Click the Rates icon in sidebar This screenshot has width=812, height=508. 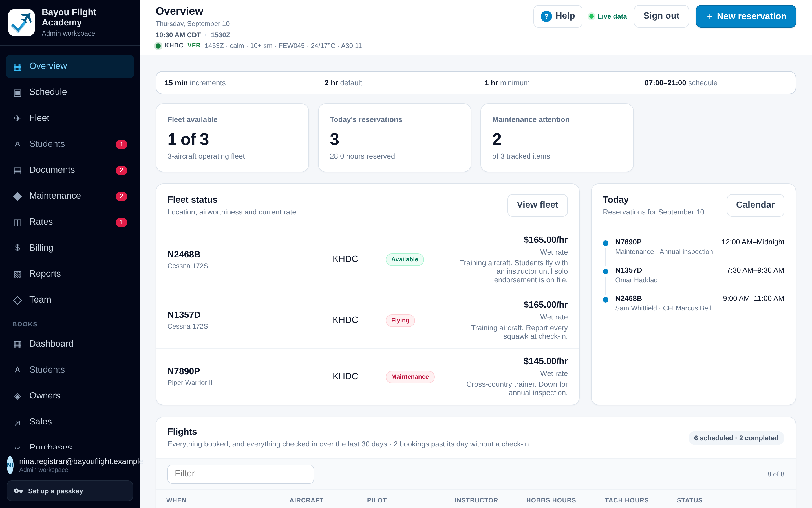coord(17,222)
